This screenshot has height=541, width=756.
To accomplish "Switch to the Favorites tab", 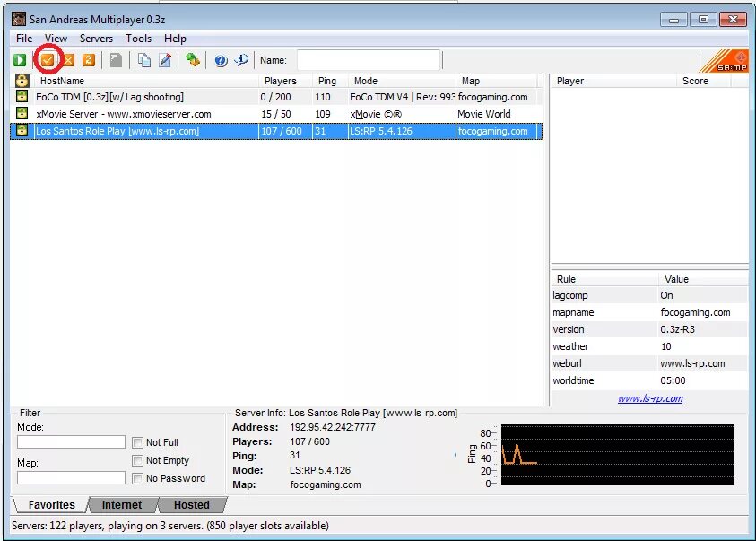I will (51, 505).
